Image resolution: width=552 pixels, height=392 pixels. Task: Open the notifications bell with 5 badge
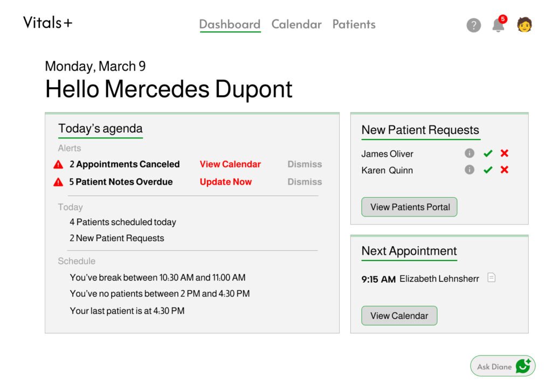pyautogui.click(x=499, y=24)
